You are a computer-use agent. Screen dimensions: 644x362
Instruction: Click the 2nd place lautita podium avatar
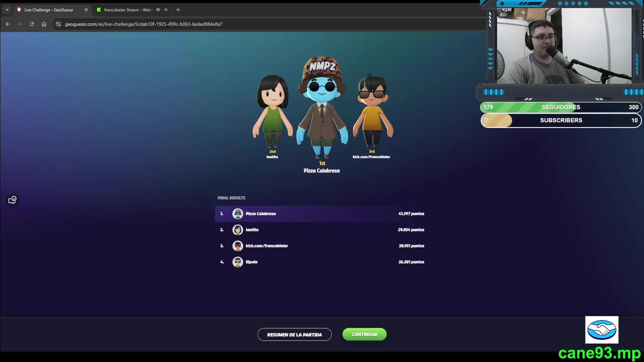coord(273,111)
